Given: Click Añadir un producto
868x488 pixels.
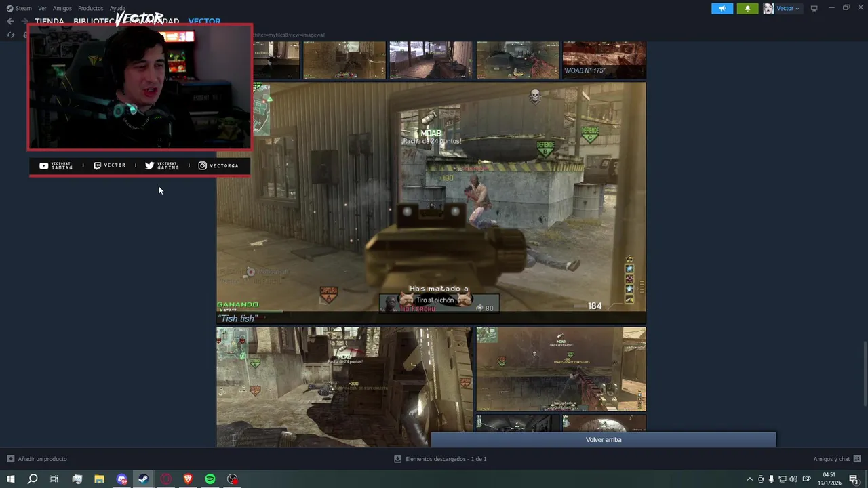Looking at the screenshot, I should 42,459.
